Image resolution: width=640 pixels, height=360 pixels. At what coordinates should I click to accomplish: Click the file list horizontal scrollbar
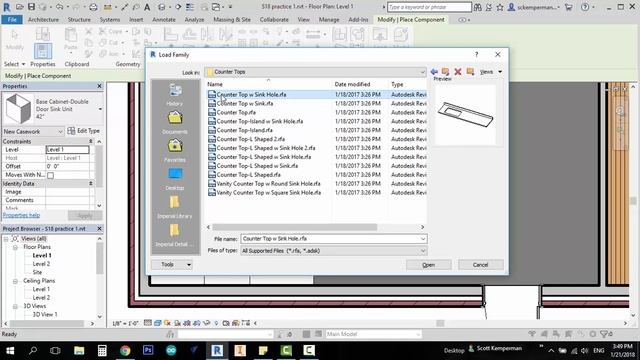295,227
